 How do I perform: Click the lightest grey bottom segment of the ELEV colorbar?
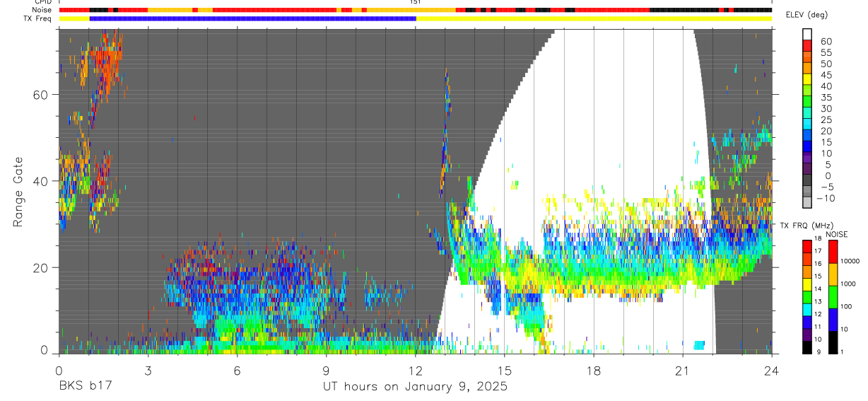click(x=807, y=202)
